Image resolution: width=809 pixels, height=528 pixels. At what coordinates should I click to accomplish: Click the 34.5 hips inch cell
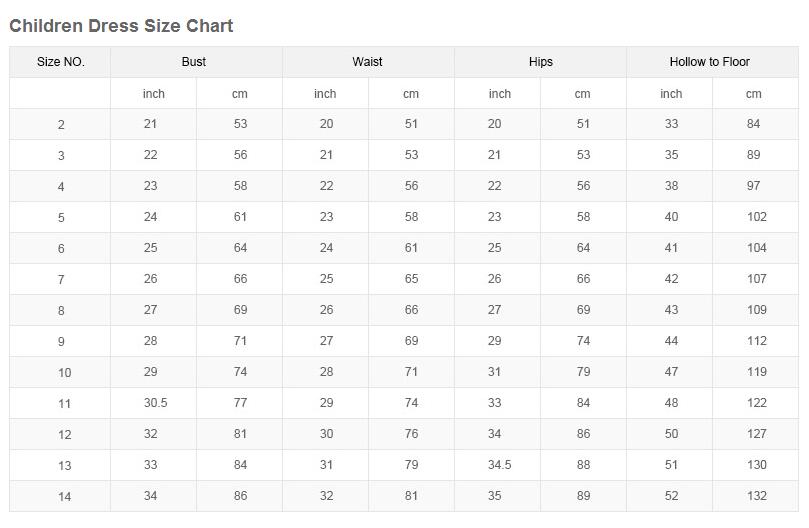tap(499, 465)
